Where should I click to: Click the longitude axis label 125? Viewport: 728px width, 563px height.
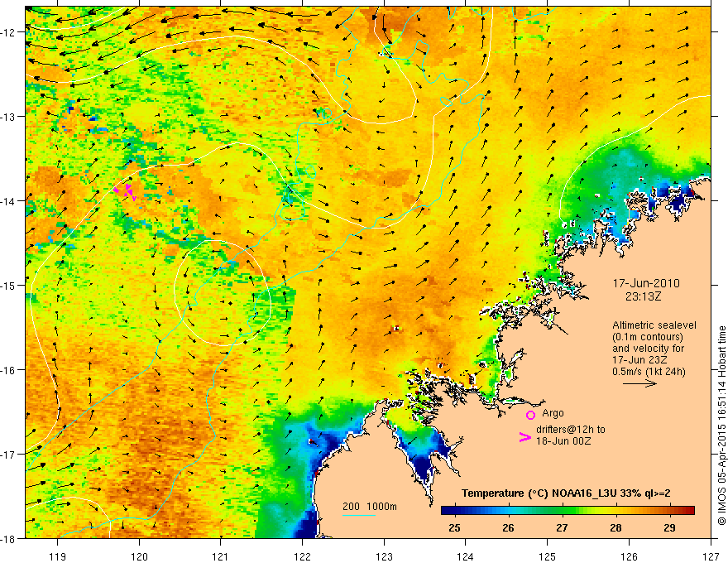[x=548, y=556]
